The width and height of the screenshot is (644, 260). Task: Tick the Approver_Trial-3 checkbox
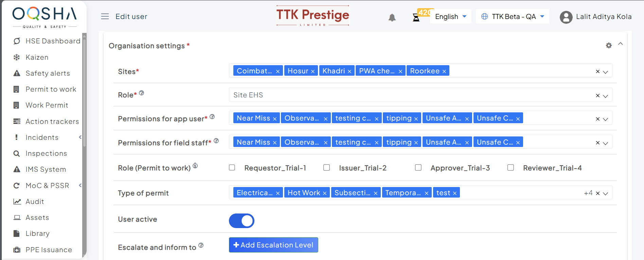click(418, 168)
